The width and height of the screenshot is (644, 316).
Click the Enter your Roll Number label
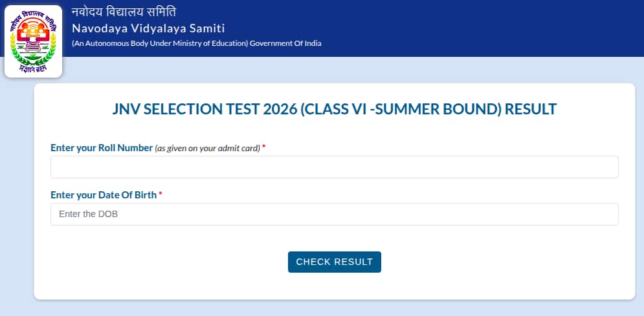coord(102,148)
